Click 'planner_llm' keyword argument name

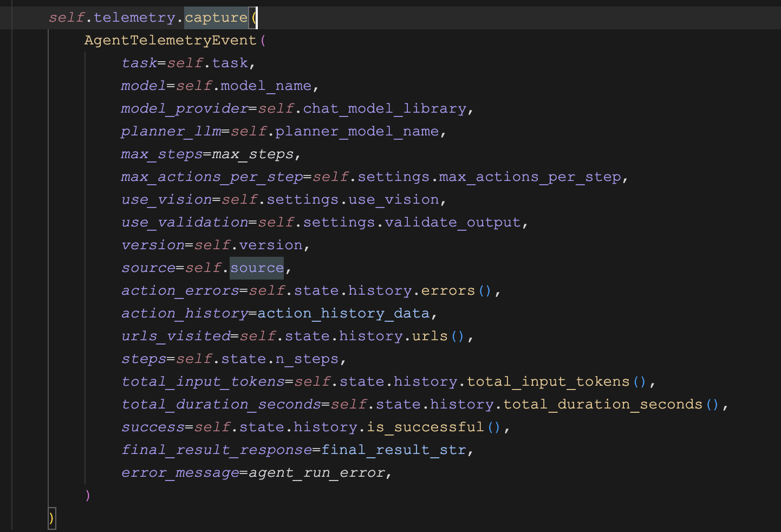171,132
